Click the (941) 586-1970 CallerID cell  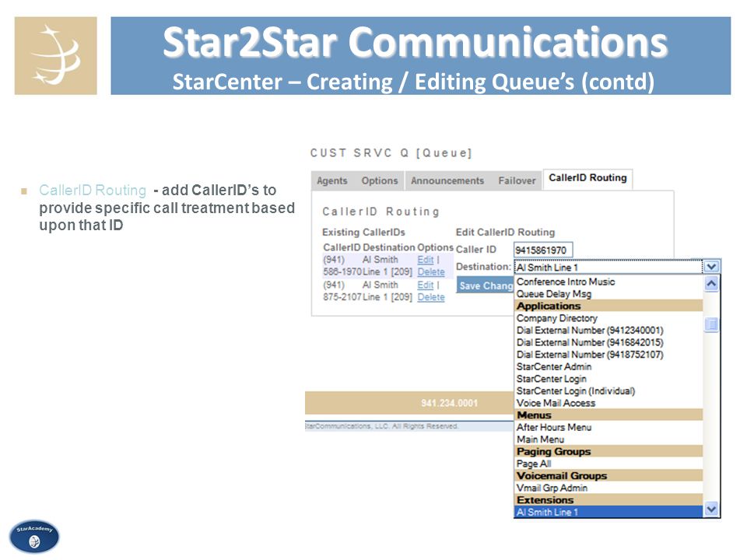click(342, 266)
